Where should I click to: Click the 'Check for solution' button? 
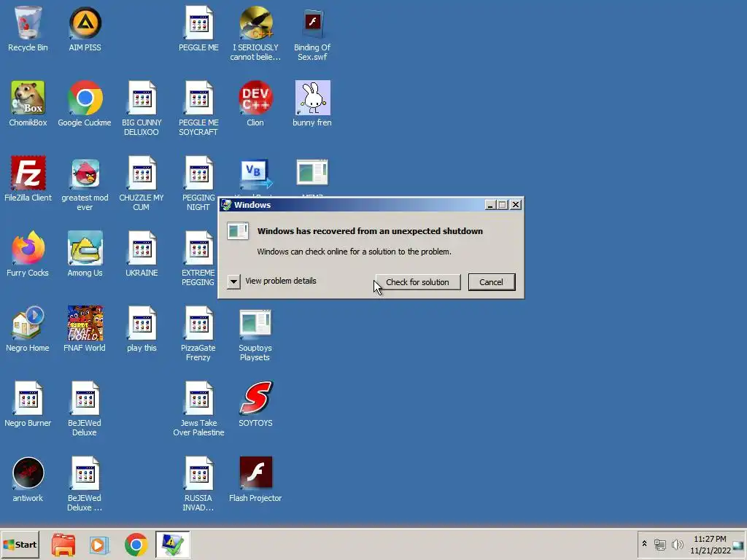tap(417, 282)
